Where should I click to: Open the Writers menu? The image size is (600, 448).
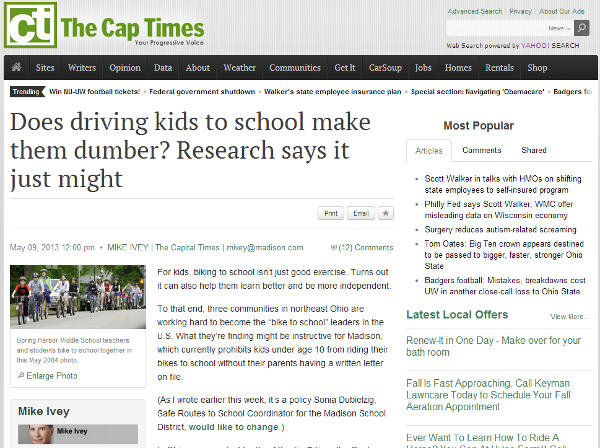[82, 68]
